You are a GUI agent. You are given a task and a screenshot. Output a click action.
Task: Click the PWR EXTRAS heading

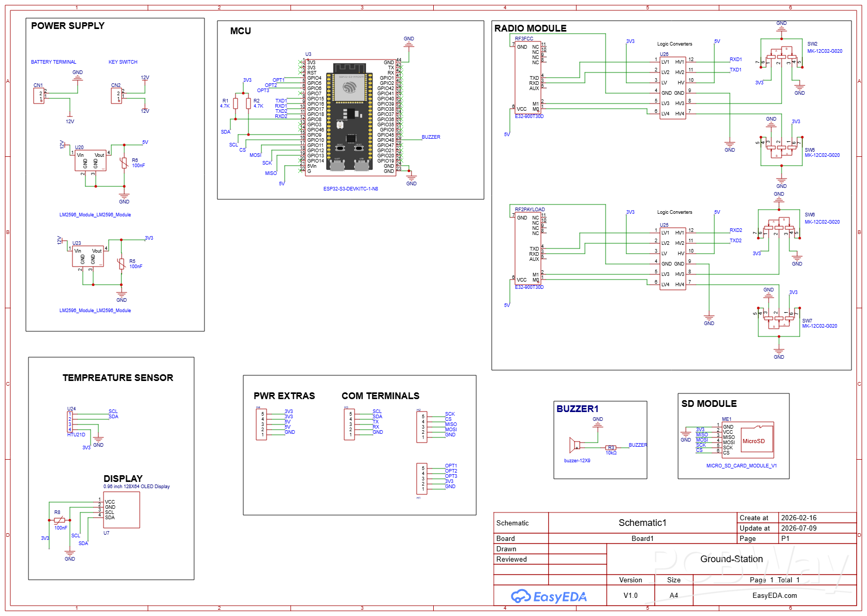[x=284, y=396]
